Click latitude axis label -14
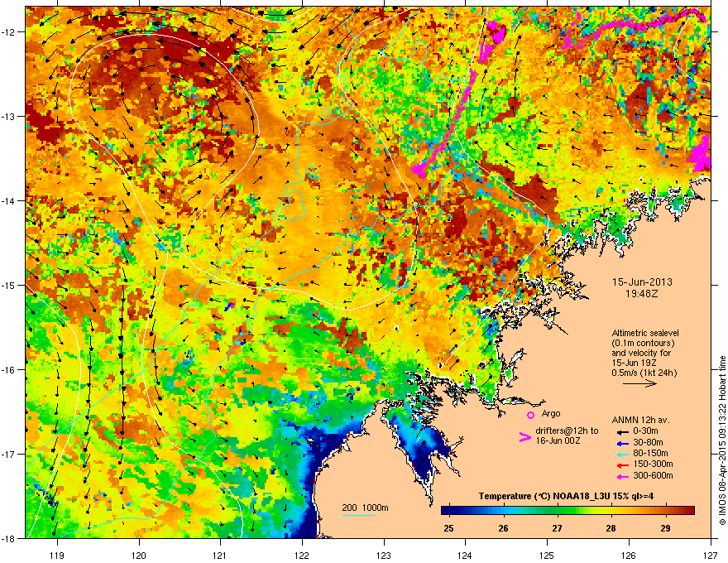 [9, 200]
